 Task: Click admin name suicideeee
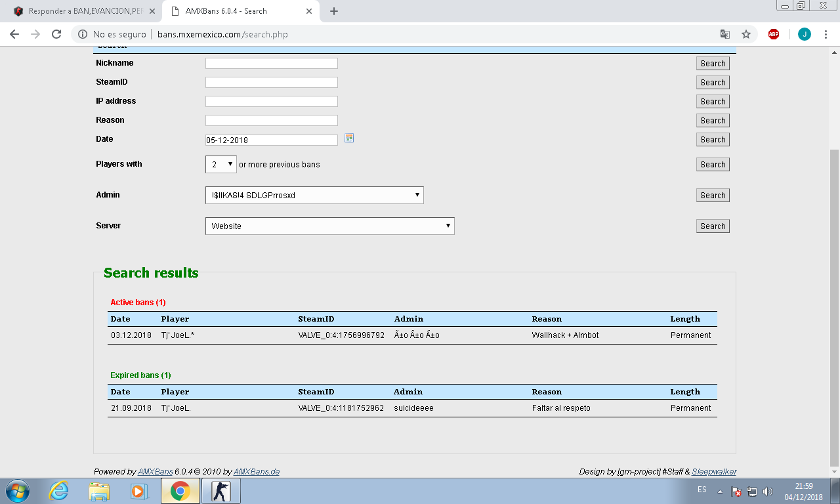[x=413, y=408]
